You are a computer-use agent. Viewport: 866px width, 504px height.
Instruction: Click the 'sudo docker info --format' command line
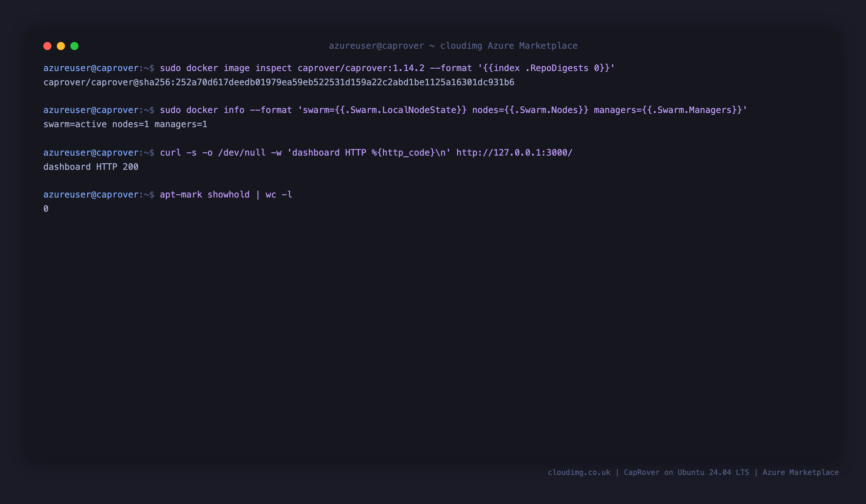tap(395, 110)
